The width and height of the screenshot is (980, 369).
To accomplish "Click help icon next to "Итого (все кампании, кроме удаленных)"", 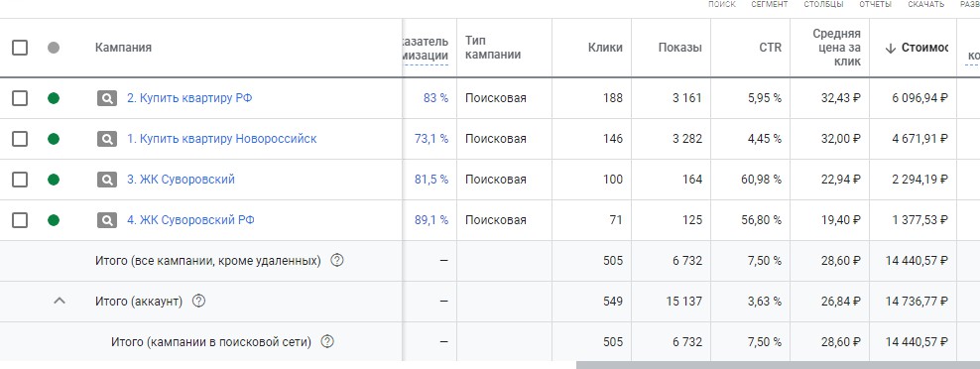I will 337,260.
